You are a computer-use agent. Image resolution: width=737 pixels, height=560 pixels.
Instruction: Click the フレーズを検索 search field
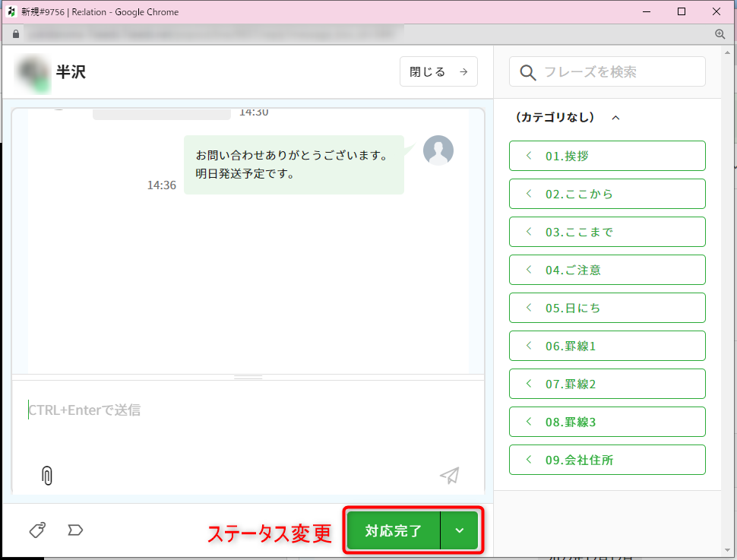point(607,71)
